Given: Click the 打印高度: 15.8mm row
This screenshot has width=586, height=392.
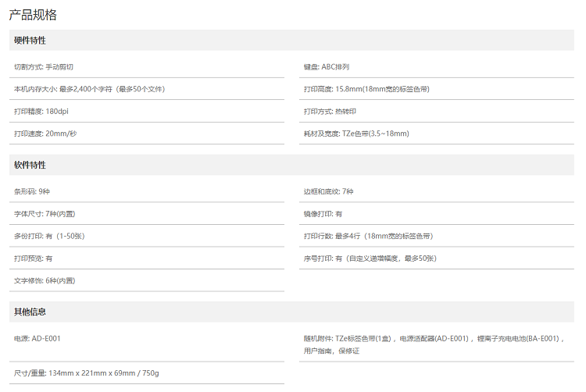Looking at the screenshot, I should click(437, 89).
